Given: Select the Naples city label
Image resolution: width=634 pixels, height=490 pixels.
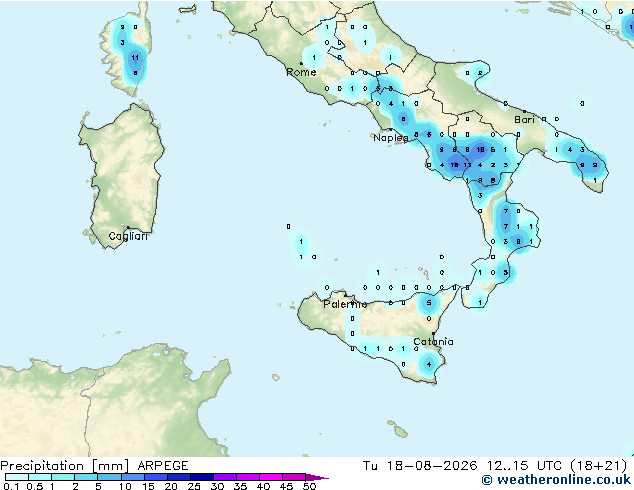Looking at the screenshot, I should pos(391,138).
